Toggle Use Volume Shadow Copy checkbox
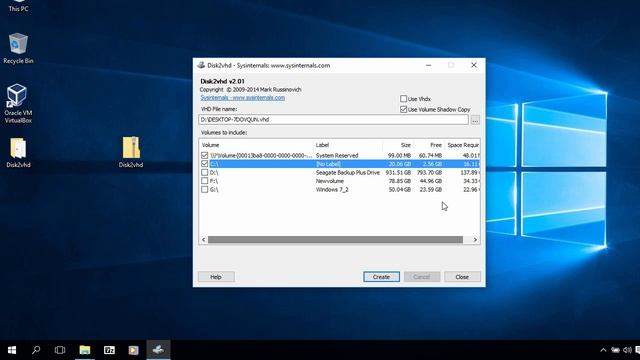 (404, 109)
